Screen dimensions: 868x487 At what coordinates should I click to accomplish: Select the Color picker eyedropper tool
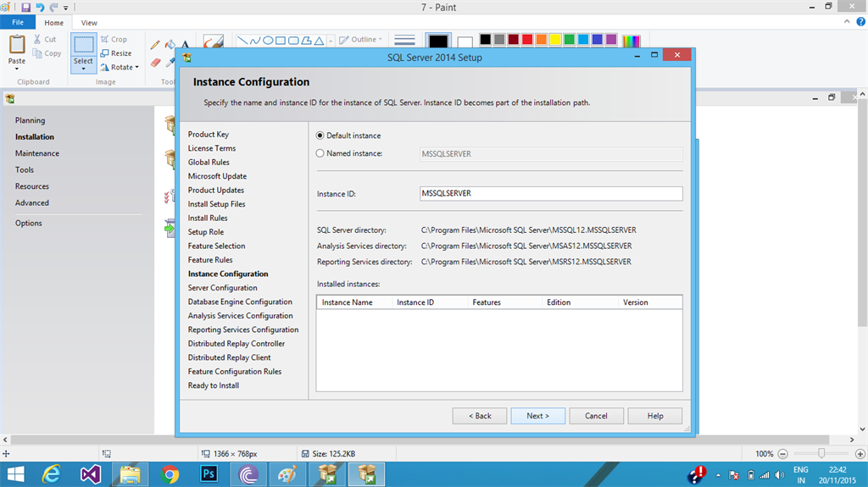(x=170, y=63)
